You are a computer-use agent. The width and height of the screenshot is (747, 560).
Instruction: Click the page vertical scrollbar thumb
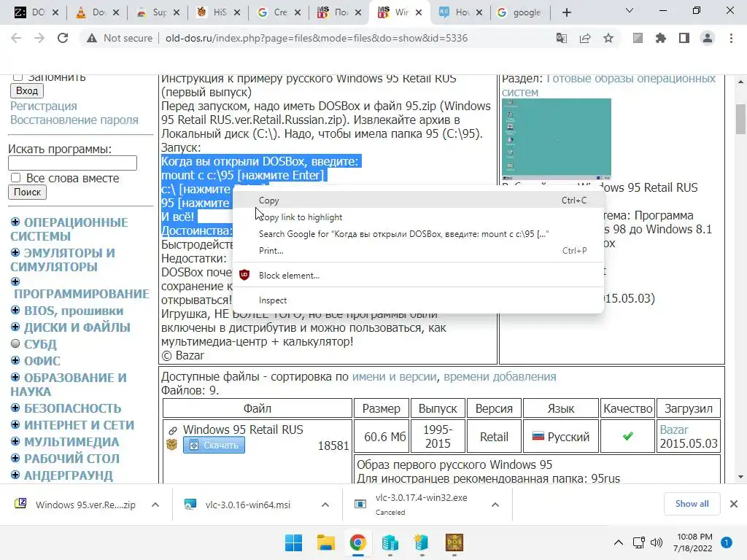[740, 119]
